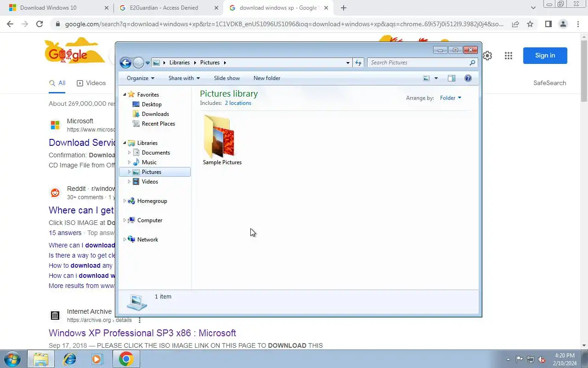588x368 pixels.
Task: Reload the Chrome page
Action: [40, 24]
